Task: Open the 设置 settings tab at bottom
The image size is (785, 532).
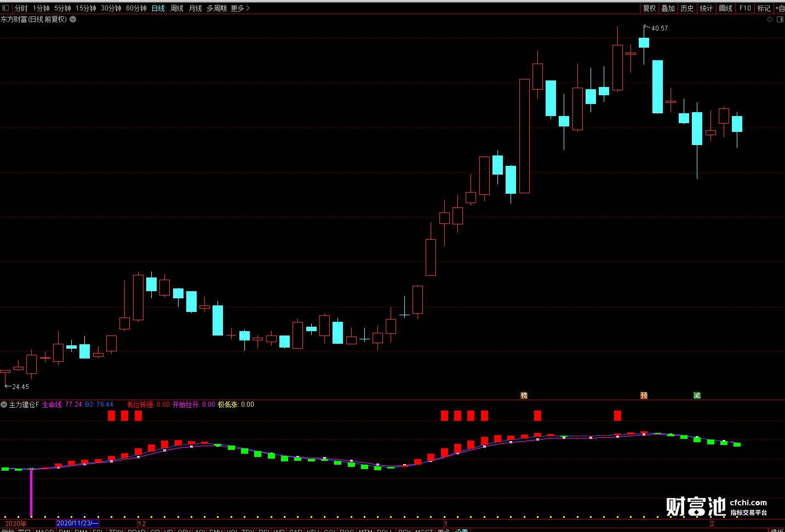Action: tap(462, 530)
